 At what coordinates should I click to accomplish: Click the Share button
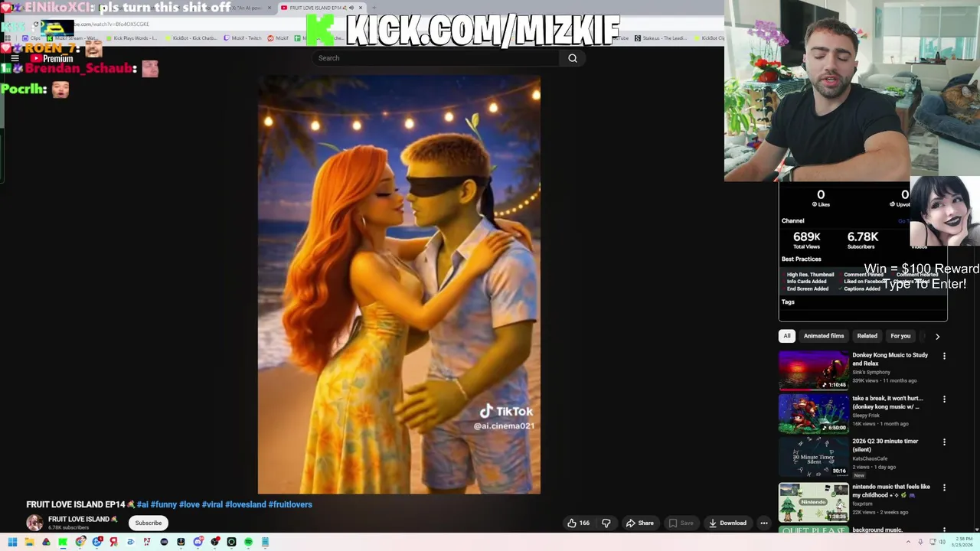click(x=639, y=523)
